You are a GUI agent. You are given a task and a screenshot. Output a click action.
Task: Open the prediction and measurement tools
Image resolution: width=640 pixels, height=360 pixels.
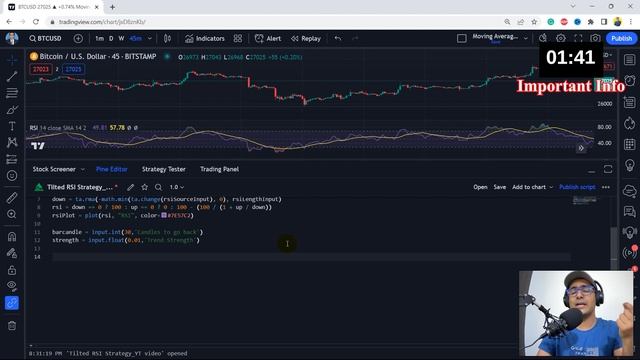tap(12, 159)
